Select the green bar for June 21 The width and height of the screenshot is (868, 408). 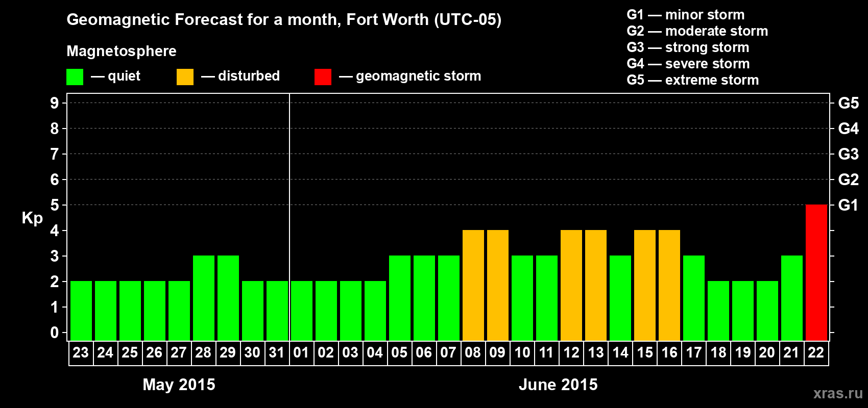pos(792,298)
